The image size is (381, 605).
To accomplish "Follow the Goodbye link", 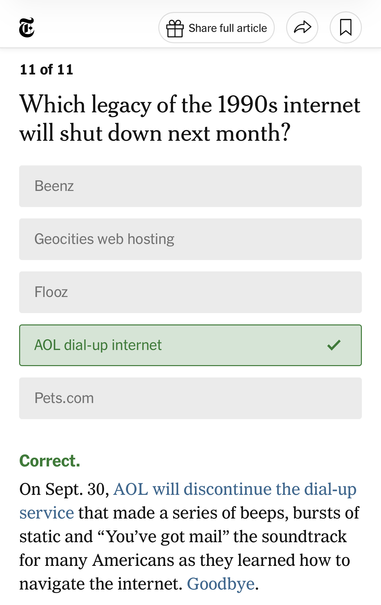I will click(221, 584).
